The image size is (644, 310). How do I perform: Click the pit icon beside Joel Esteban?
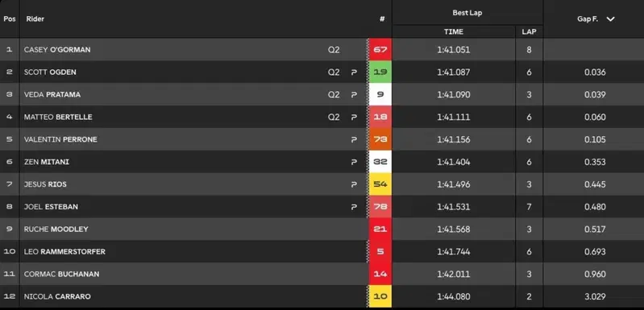pyautogui.click(x=354, y=207)
